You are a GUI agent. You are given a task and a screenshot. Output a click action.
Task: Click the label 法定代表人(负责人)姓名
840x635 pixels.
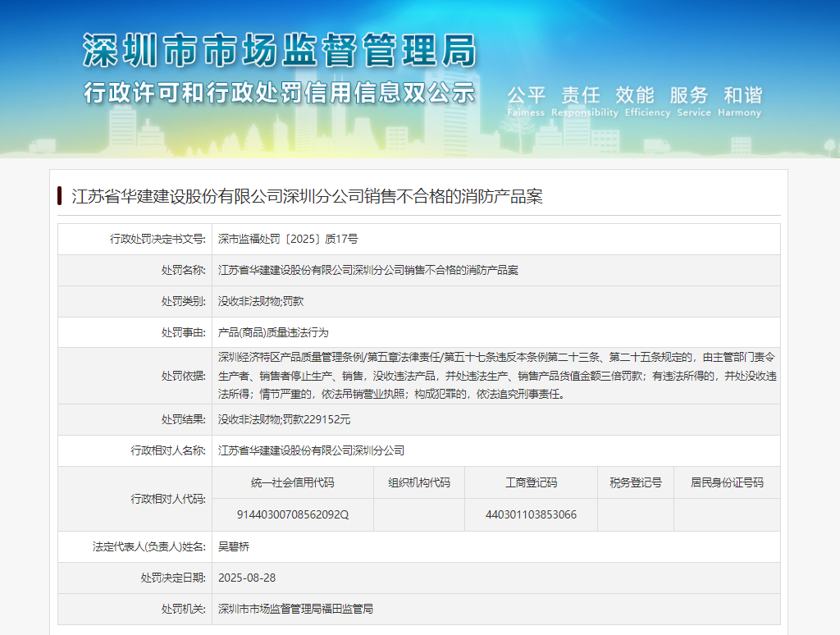149,546
